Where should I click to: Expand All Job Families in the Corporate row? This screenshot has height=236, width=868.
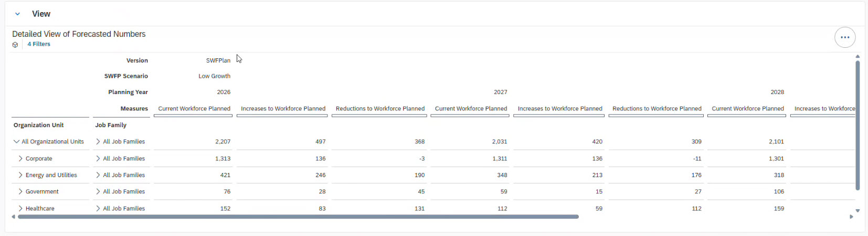click(x=98, y=158)
